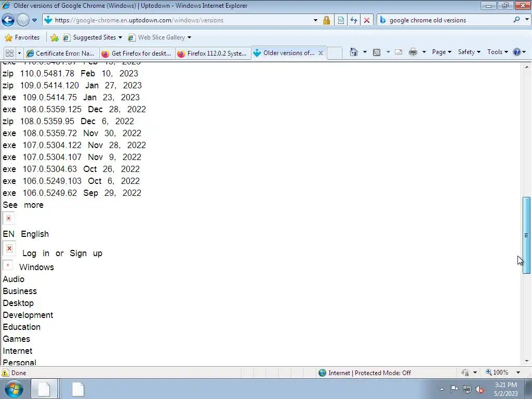Click version 108.0.5359.125 entry

click(74, 109)
